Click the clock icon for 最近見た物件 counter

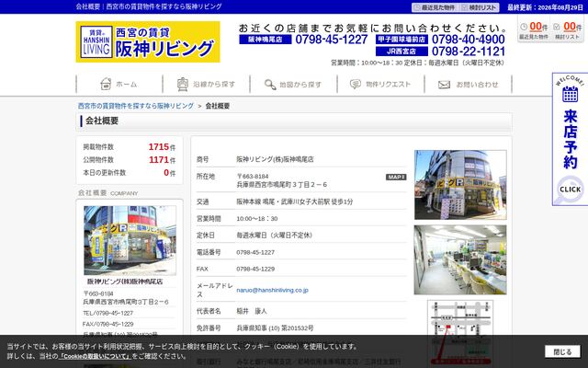(524, 27)
